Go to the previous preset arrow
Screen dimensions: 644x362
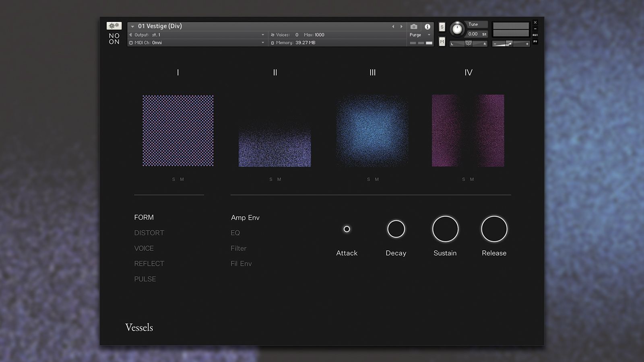393,27
